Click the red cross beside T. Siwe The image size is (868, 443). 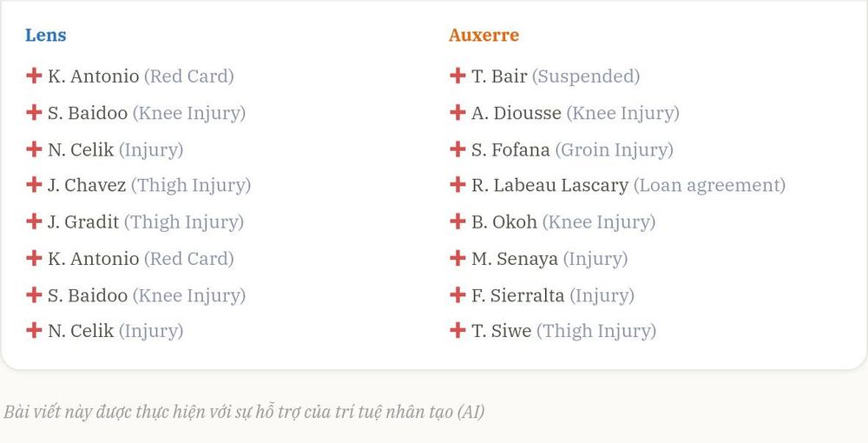pyautogui.click(x=457, y=330)
